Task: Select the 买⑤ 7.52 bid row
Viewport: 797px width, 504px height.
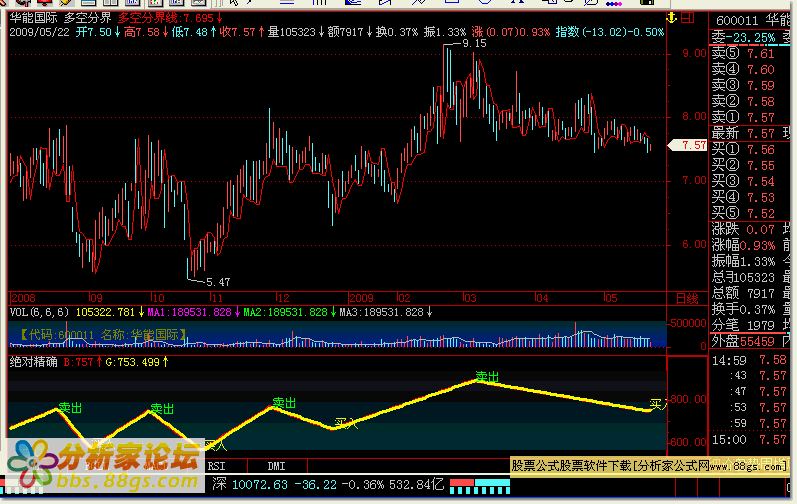Action: (743, 213)
